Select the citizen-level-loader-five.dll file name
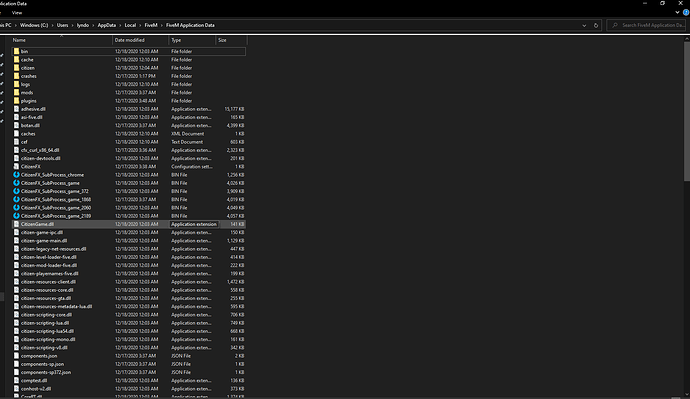The image size is (690, 399). pyautogui.click(x=49, y=257)
